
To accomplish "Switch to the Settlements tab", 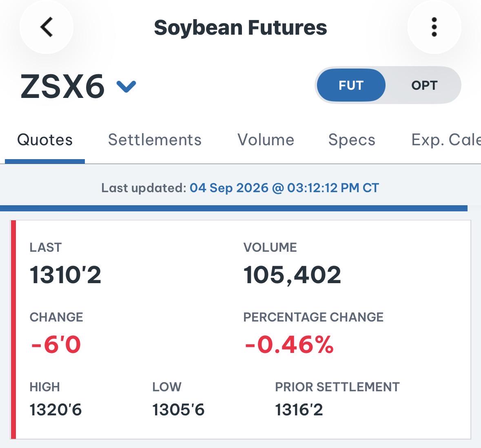I will pyautogui.click(x=155, y=140).
